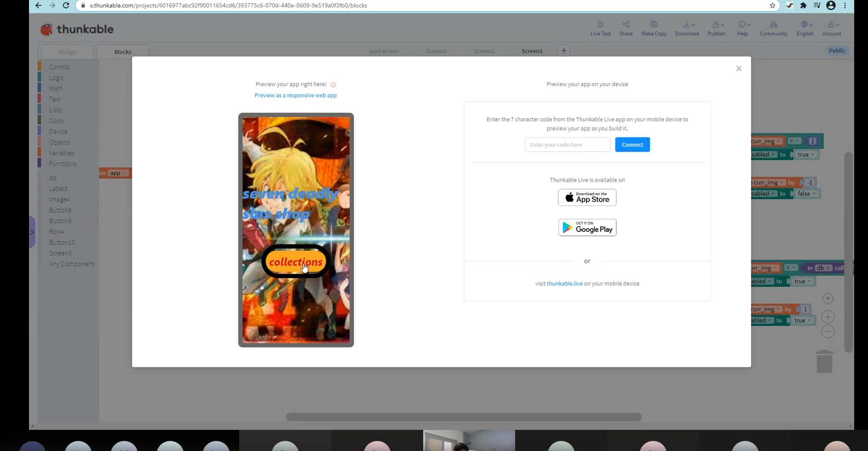Click the horizontal workspace scrollbar

point(464,417)
